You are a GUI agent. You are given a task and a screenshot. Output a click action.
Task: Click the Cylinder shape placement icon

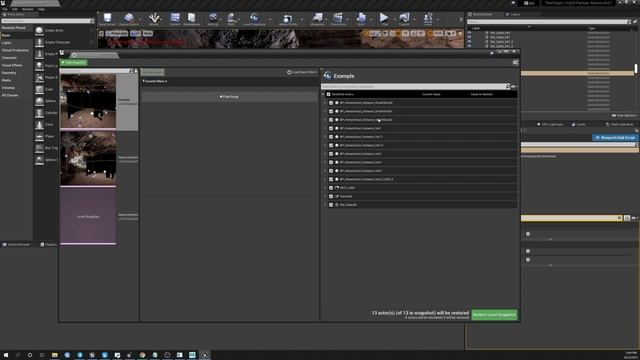(39, 113)
